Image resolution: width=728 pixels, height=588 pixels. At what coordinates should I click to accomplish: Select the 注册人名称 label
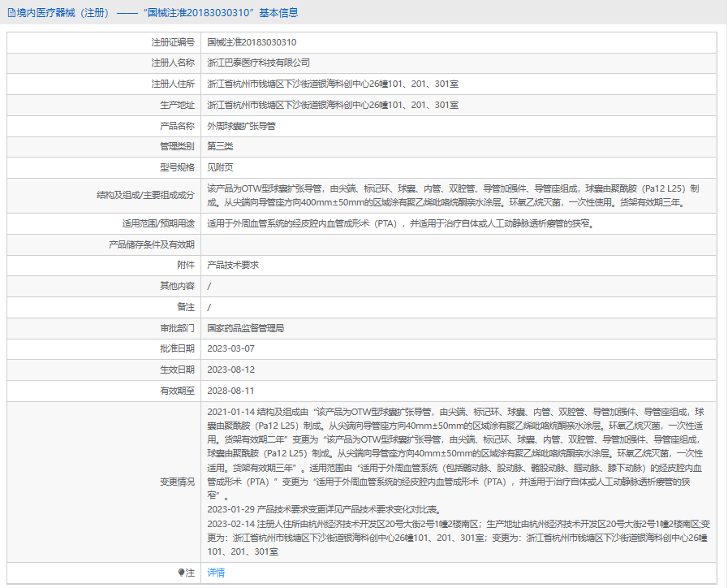(x=173, y=63)
